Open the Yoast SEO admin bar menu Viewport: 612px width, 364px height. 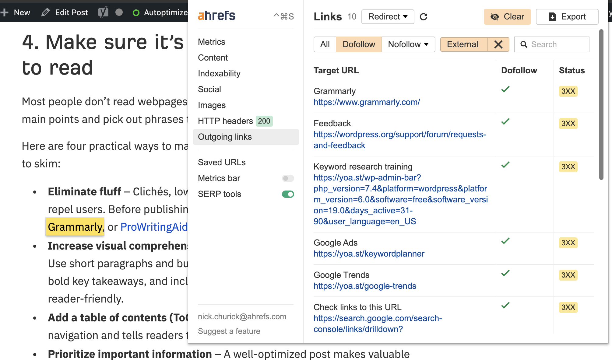coord(103,12)
